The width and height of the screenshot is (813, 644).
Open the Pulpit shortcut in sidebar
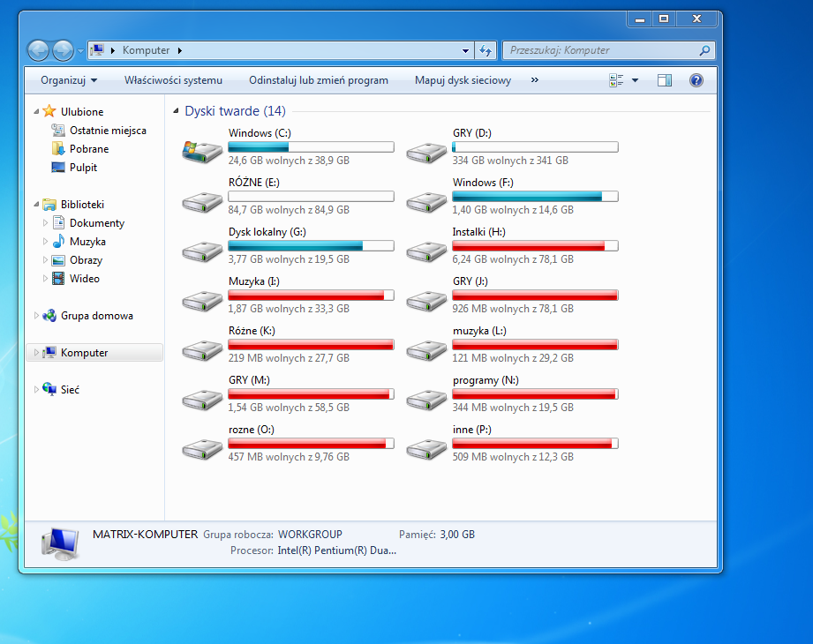tap(83, 168)
